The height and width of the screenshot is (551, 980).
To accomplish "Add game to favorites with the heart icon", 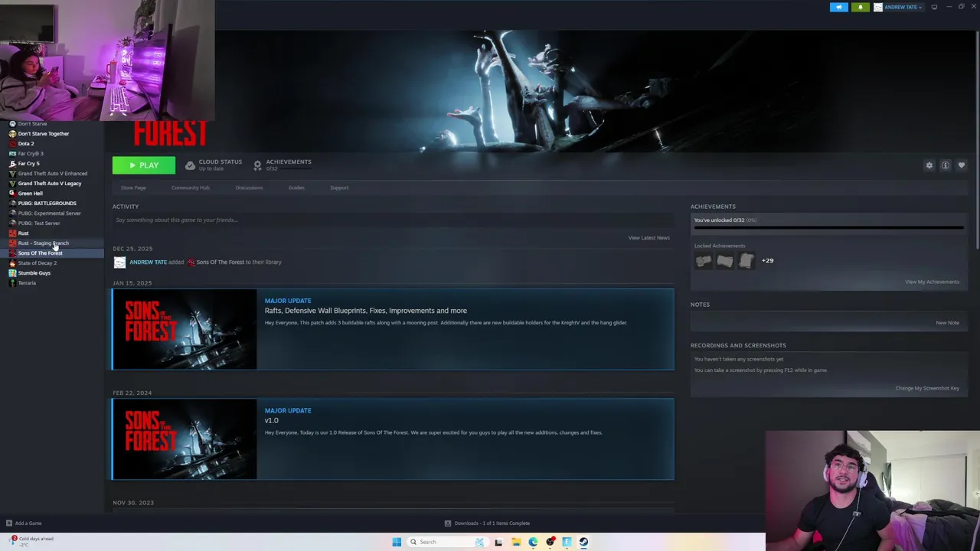I will 962,165.
